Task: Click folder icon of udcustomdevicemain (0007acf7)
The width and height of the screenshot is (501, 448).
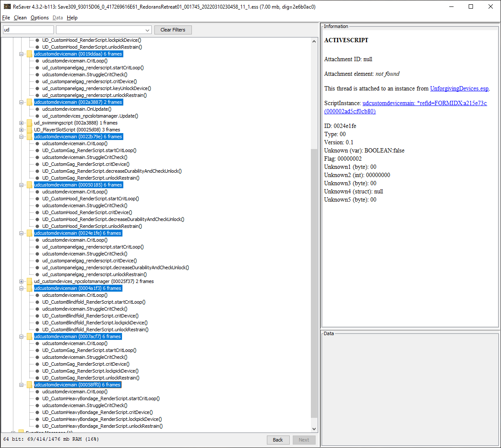Action: [29, 336]
